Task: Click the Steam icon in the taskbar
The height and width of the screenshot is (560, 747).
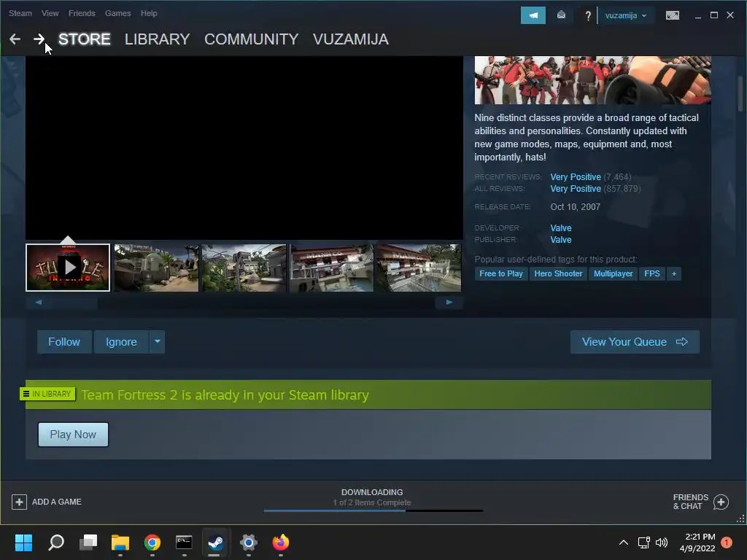Action: 216,542
